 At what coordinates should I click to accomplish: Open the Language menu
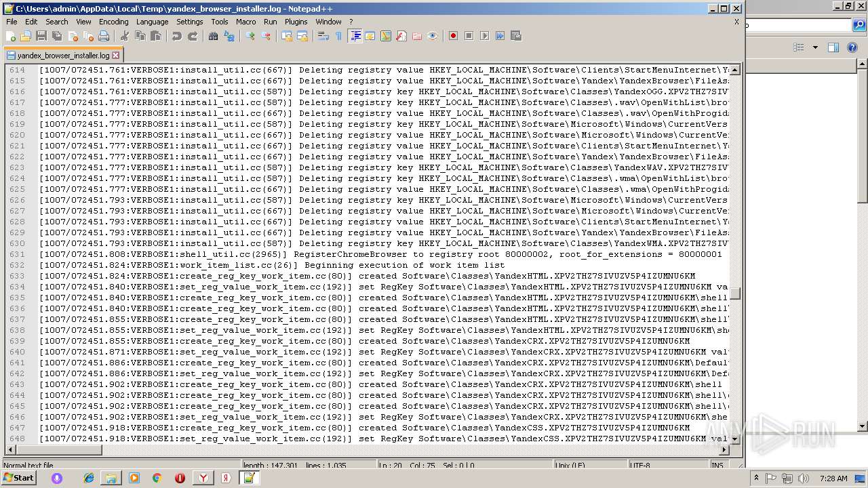point(152,22)
